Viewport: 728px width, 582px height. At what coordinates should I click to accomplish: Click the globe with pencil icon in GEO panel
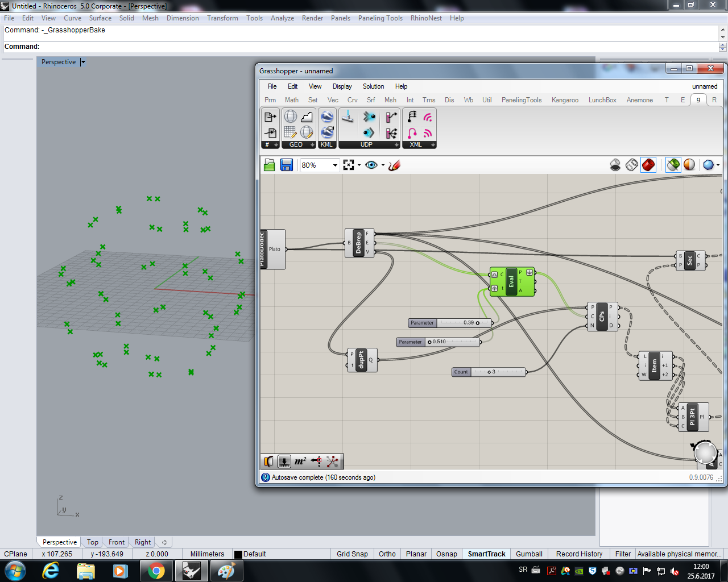point(307,132)
